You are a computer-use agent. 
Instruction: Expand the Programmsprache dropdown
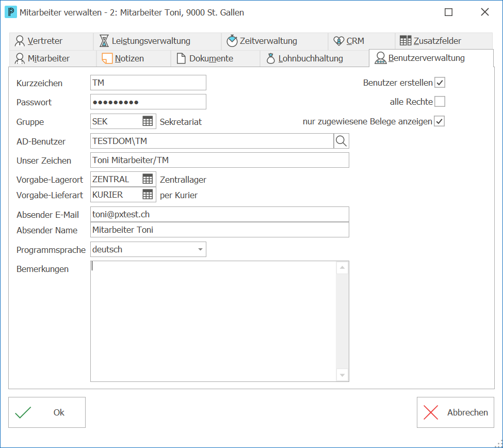point(200,249)
